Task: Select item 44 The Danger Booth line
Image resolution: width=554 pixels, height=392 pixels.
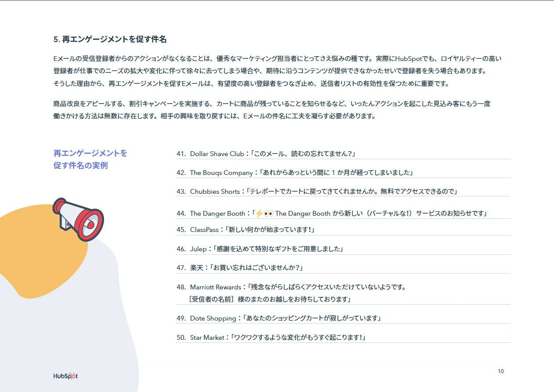Action: 332,214
